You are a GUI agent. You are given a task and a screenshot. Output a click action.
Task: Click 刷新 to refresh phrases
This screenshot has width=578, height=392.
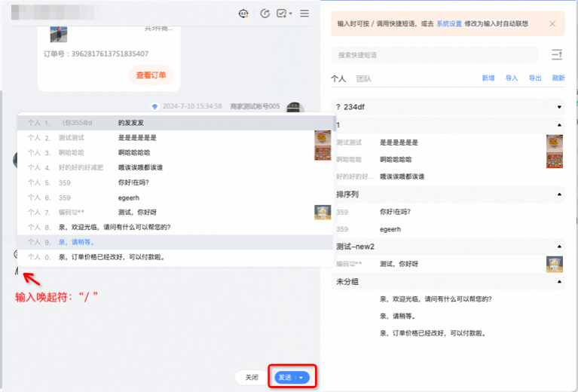coord(558,78)
